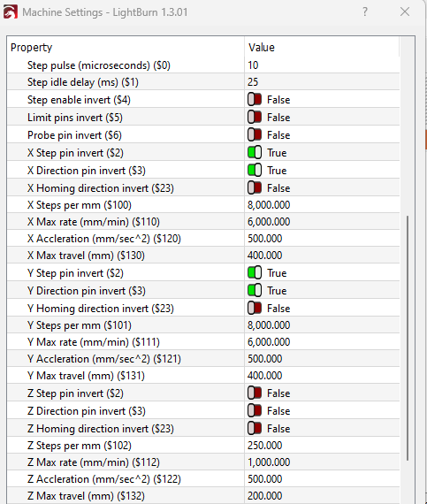The height and width of the screenshot is (504, 427).
Task: Toggle Limit pins invert ($5) switch
Action: 255,117
